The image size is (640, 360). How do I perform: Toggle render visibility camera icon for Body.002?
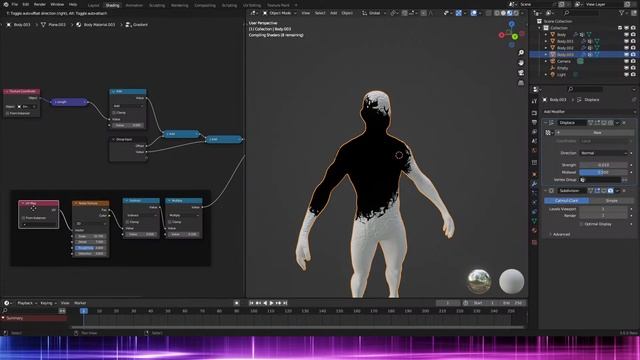coord(633,48)
